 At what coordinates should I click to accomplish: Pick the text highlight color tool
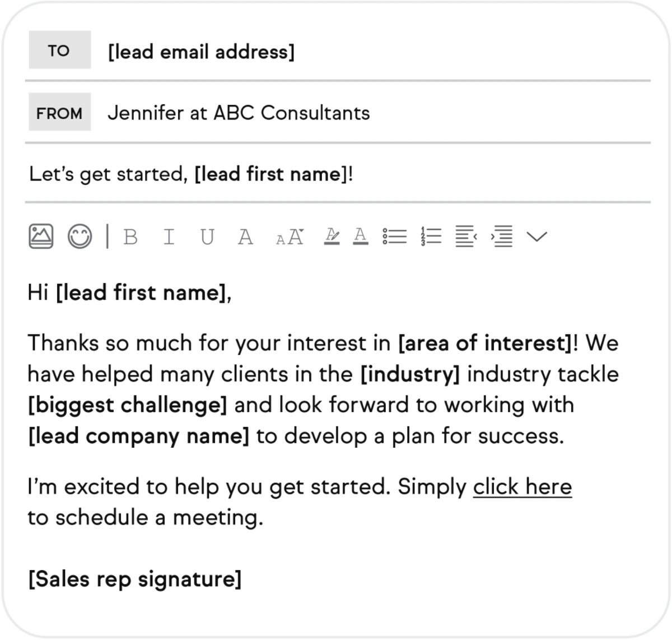pos(332,236)
